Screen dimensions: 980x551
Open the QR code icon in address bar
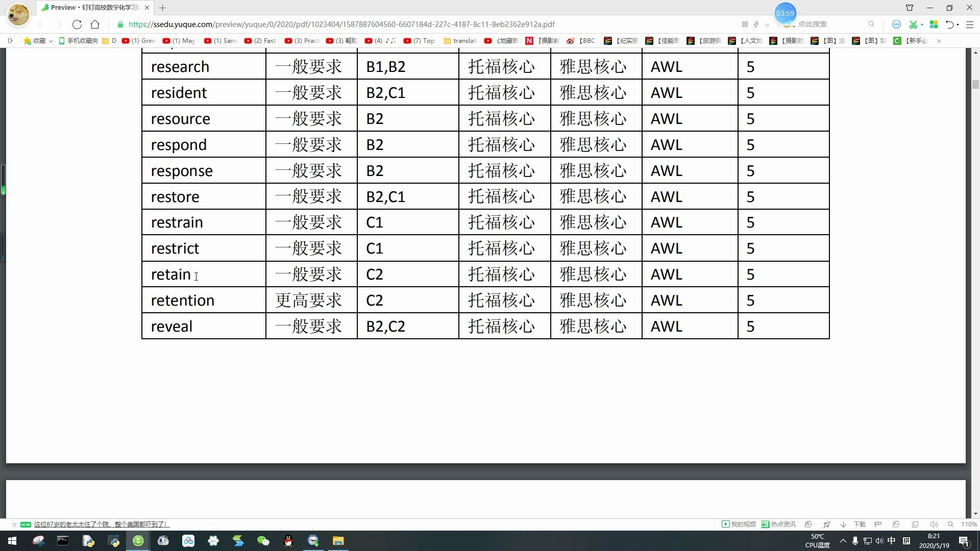[x=745, y=24]
